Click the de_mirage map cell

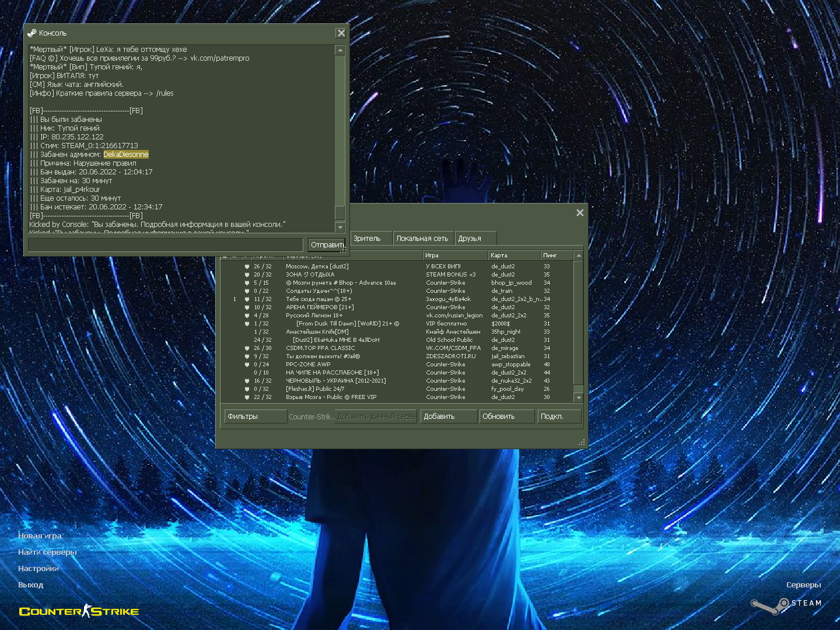(505, 348)
